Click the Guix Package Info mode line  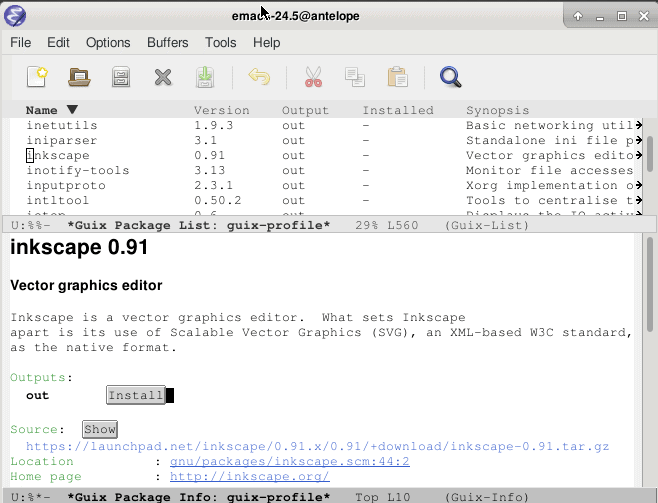[329, 497]
